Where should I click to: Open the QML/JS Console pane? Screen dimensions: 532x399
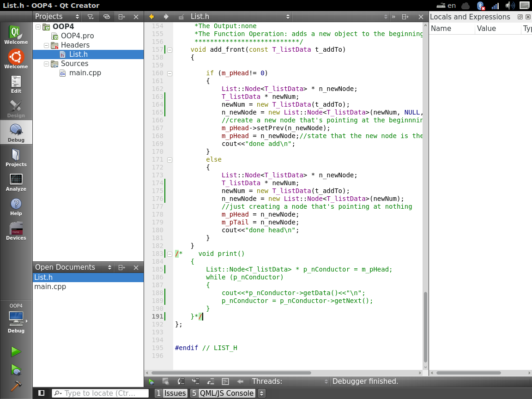tap(223, 393)
